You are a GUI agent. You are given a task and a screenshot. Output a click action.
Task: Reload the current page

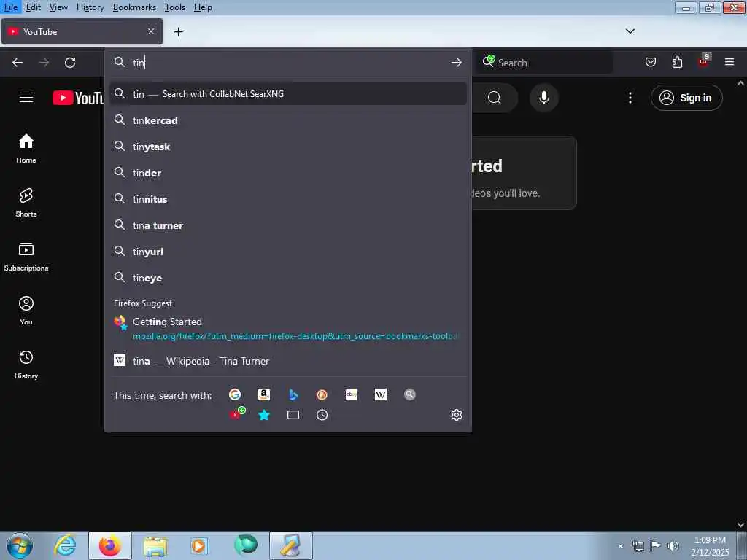(70, 63)
